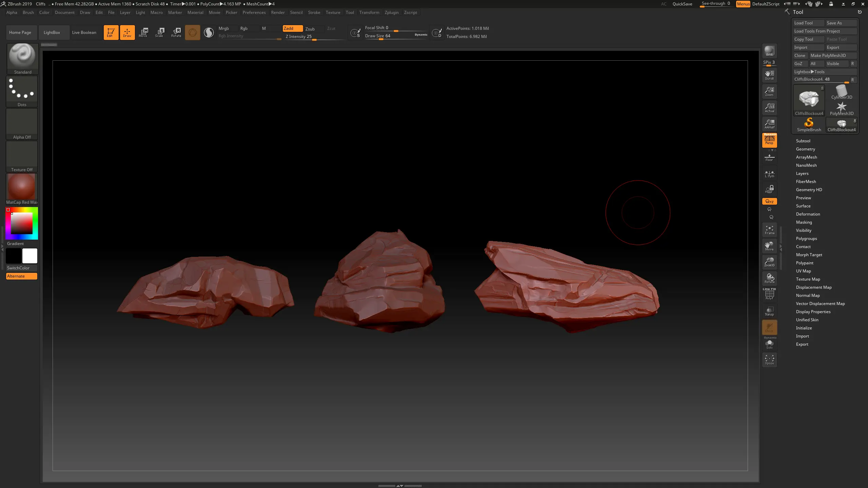Expand the Deformation section

[x=808, y=214]
